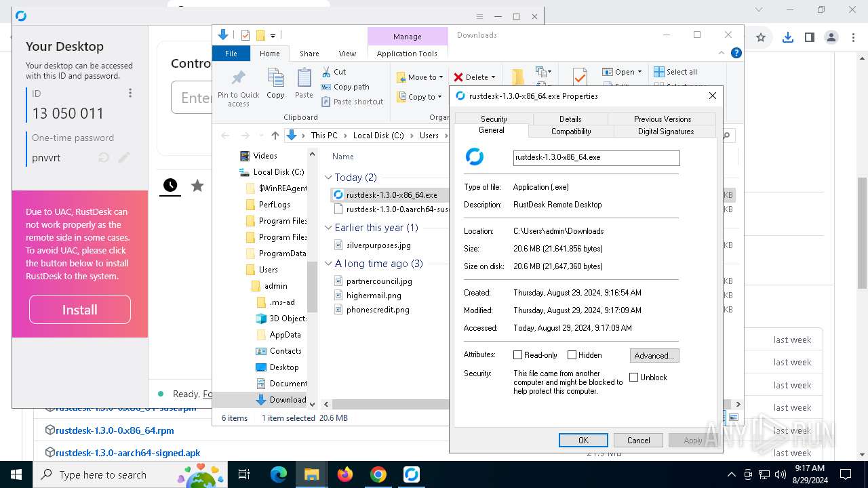Open Windows Start menu

tap(16, 474)
